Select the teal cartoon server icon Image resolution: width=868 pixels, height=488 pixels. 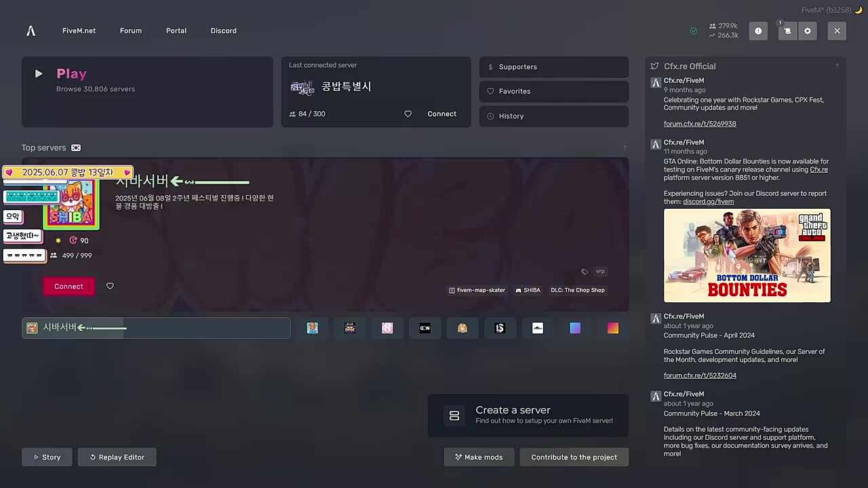pos(312,328)
